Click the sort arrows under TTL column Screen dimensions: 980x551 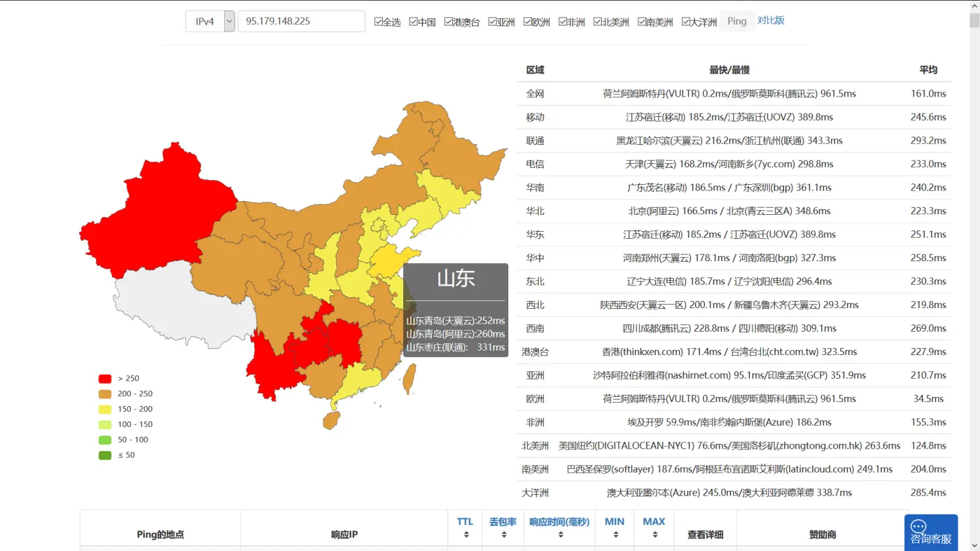tap(466, 535)
